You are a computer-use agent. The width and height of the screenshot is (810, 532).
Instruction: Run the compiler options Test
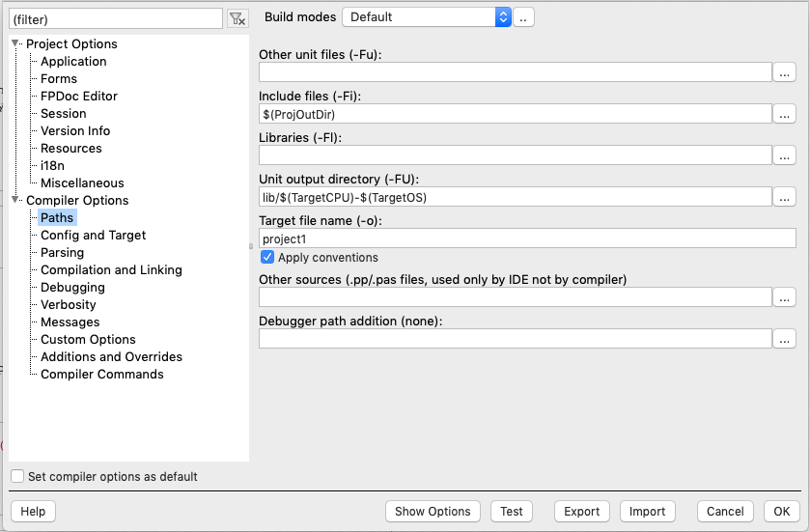click(x=512, y=512)
